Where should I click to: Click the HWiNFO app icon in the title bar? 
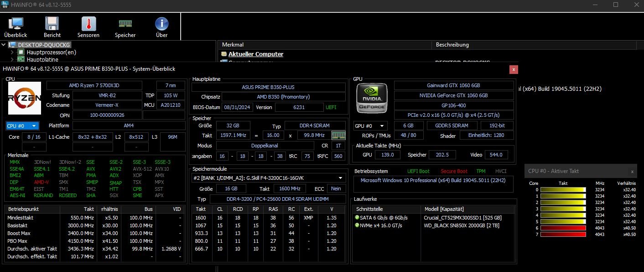(5, 5)
